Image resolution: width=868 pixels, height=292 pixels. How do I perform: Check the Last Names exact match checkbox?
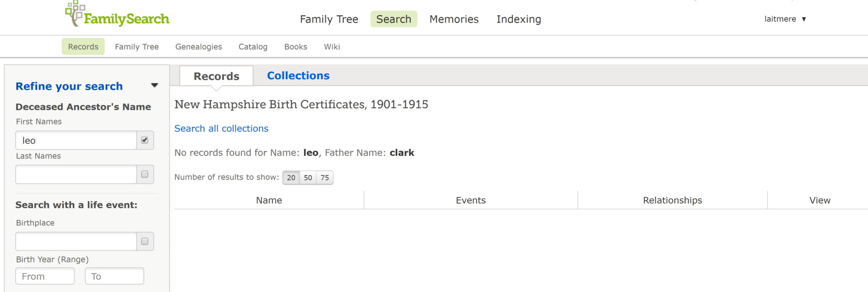(145, 174)
